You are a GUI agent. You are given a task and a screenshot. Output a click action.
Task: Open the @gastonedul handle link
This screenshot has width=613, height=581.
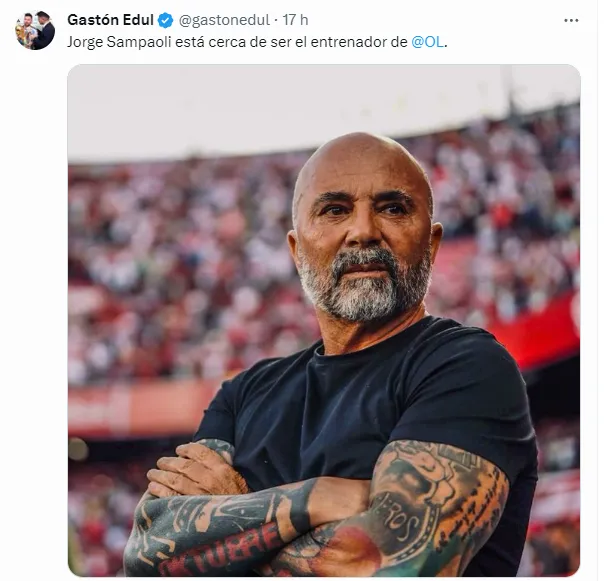pos(224,20)
